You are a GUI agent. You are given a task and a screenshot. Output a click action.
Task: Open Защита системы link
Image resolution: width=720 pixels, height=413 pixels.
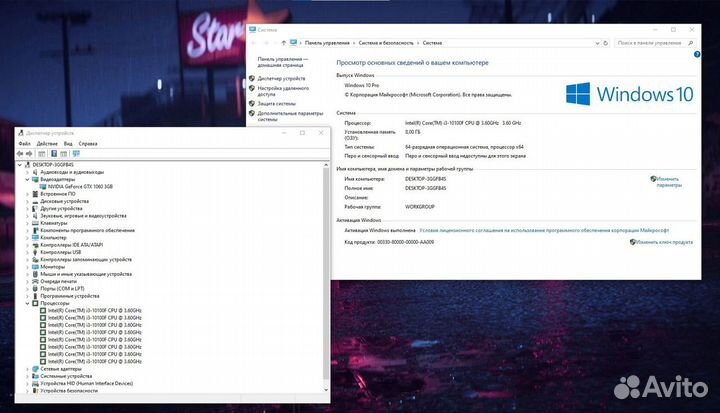point(276,103)
